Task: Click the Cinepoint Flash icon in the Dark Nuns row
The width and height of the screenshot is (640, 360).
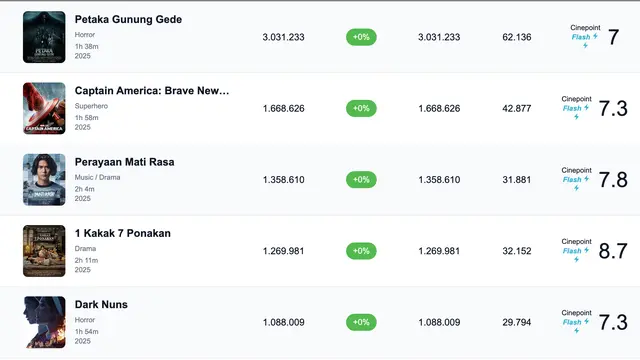Action: [x=576, y=322]
